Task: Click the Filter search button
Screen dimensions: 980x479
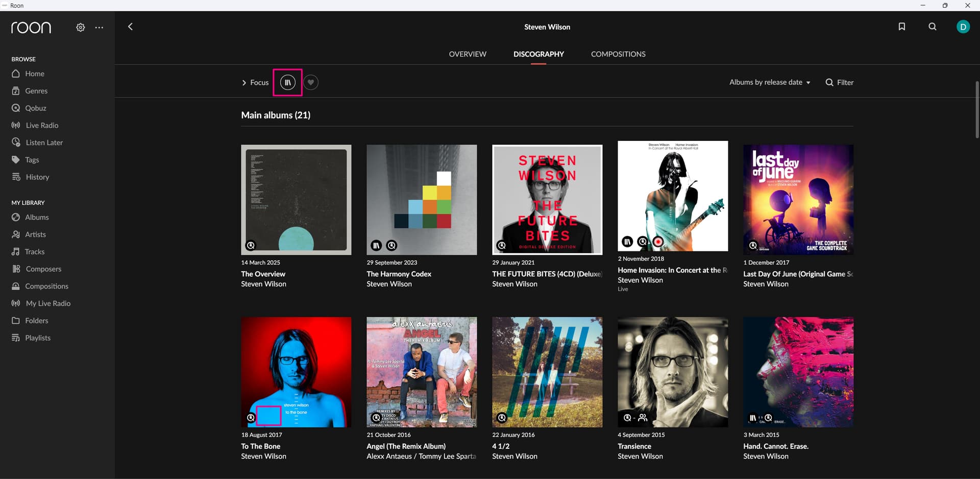Action: click(840, 82)
